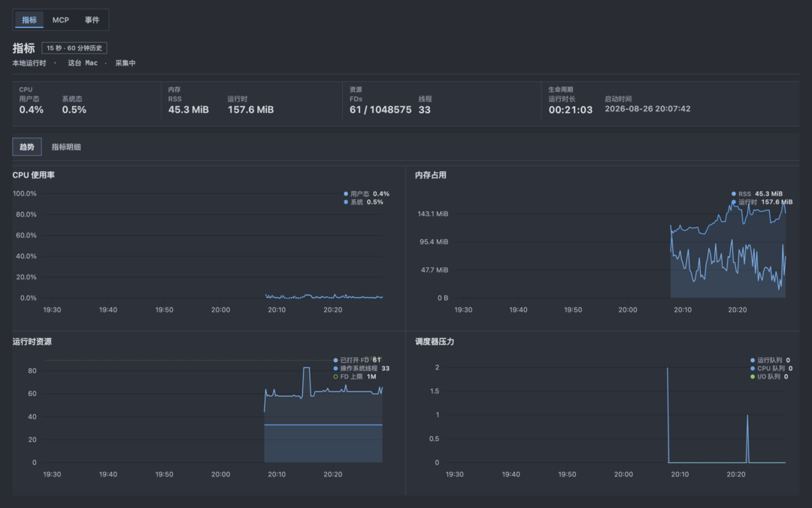This screenshot has width=812, height=508.
Task: Click the 这台 Mac label
Action: click(83, 62)
